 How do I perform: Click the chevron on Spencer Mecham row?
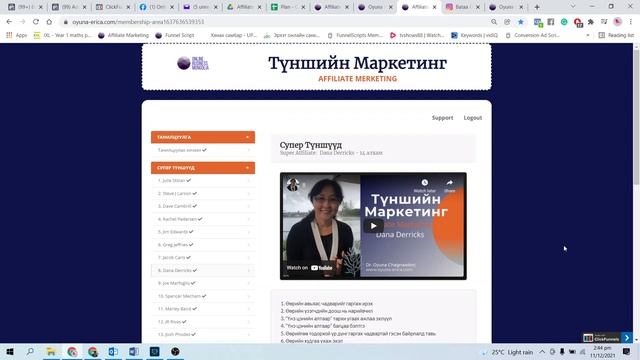pos(249,296)
